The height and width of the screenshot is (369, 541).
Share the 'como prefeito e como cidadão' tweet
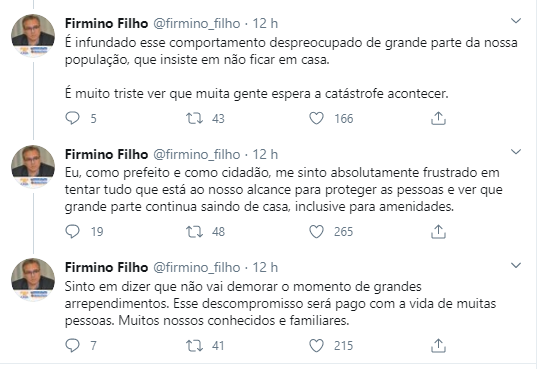click(x=438, y=232)
